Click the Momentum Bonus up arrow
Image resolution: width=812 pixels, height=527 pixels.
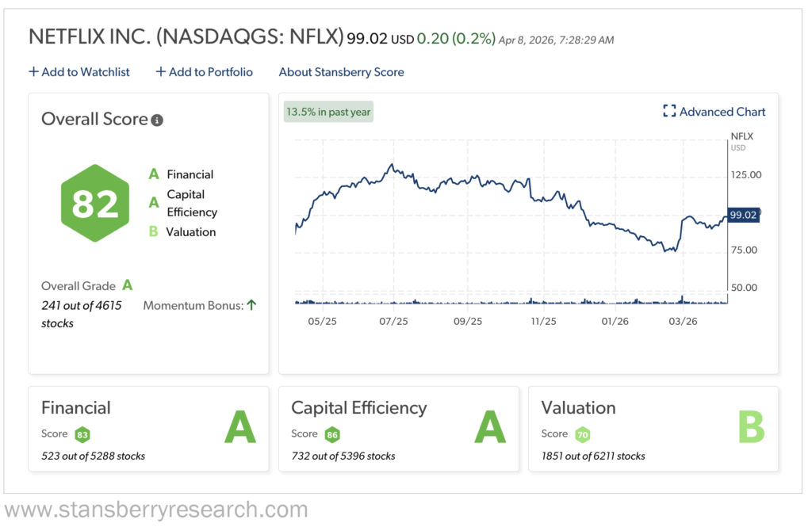251,304
